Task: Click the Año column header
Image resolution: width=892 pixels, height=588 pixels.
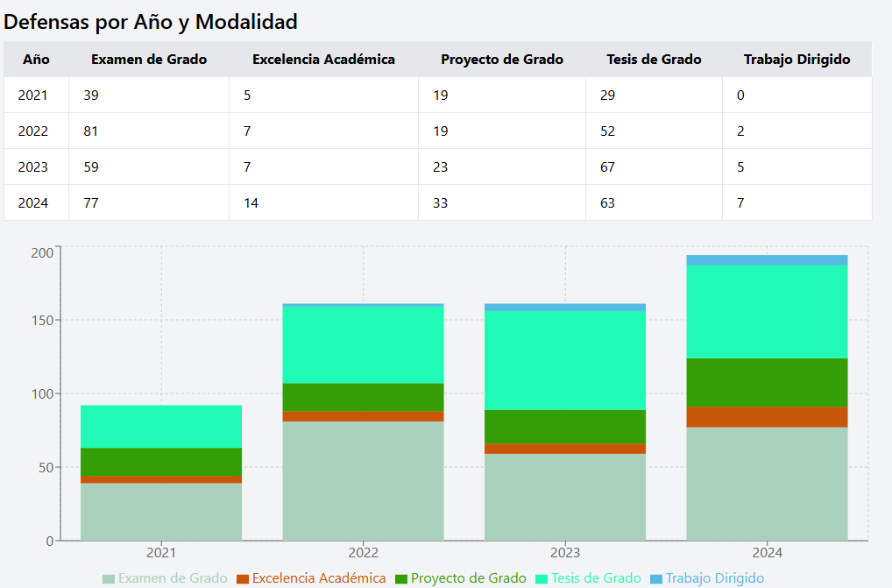Action: (37, 59)
